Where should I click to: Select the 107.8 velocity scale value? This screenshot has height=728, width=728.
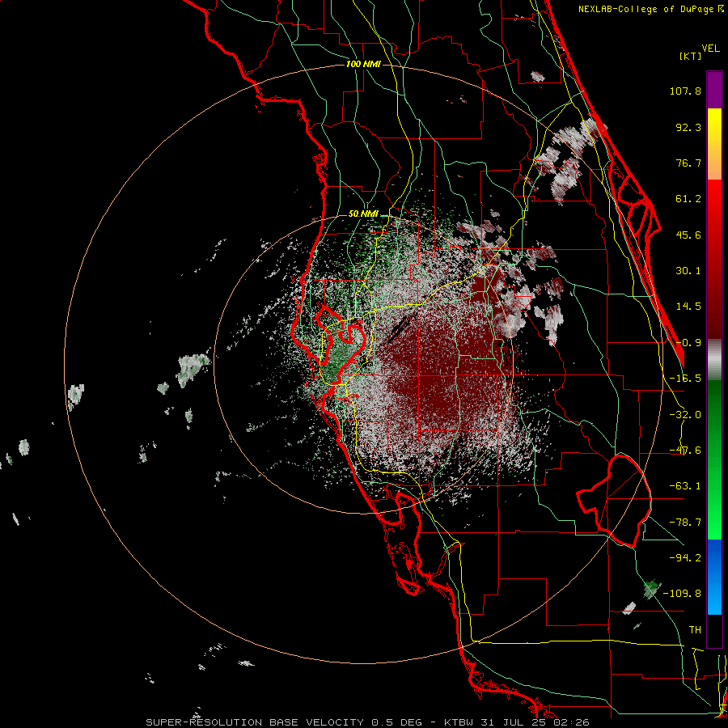(x=685, y=91)
